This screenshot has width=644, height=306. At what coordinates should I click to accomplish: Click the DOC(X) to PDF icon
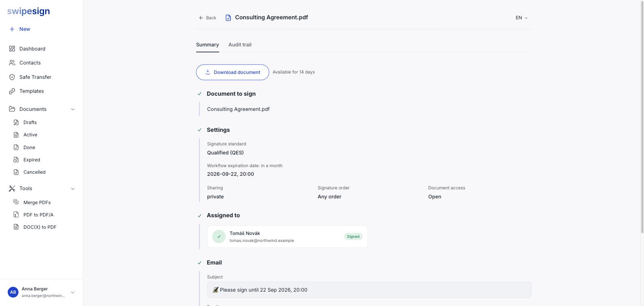[16, 227]
